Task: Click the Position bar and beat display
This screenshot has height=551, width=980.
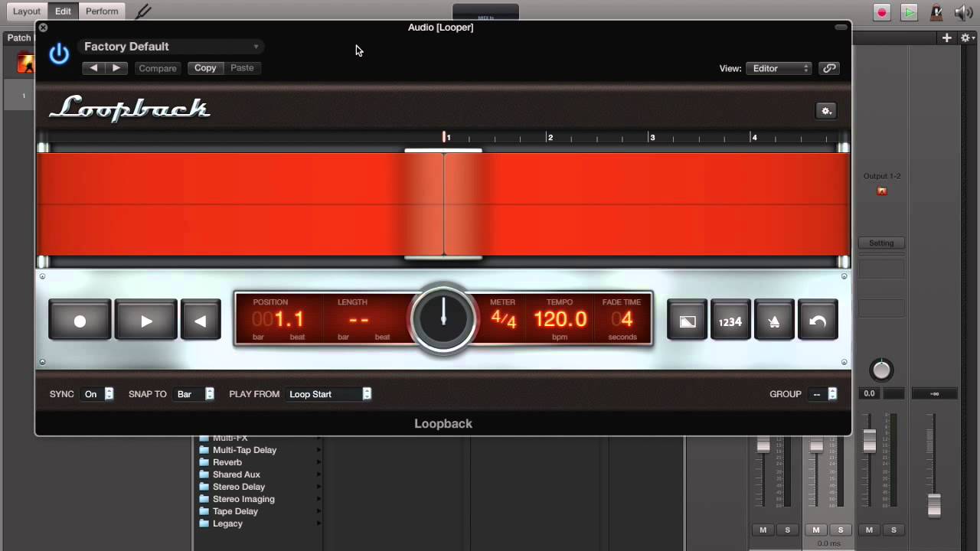Action: pos(278,320)
